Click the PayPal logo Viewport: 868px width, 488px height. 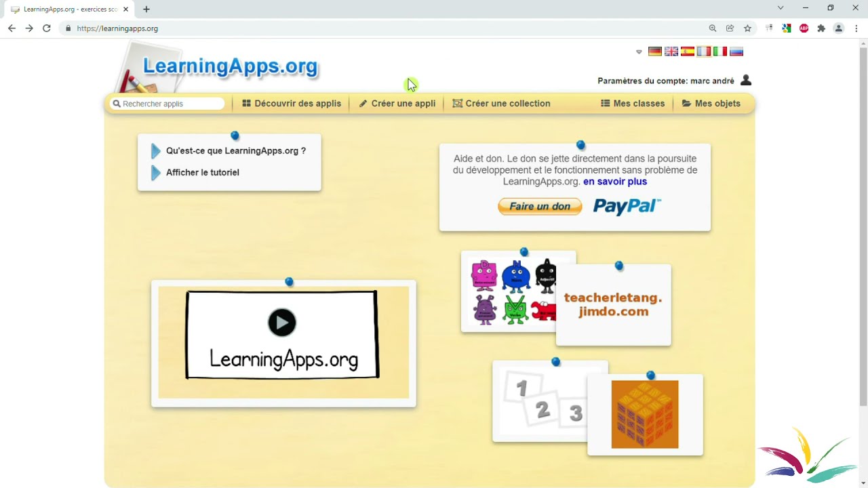[x=627, y=206]
